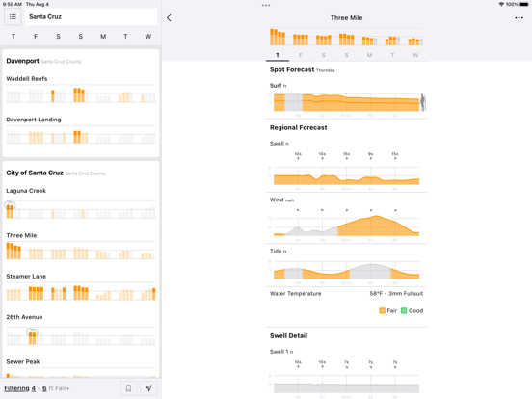Change the maximum filter height 6
This screenshot has width=532, height=399.
coord(44,388)
